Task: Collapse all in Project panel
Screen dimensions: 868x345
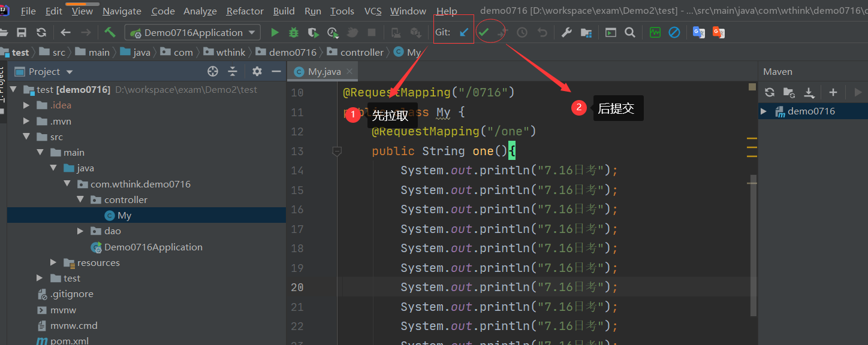Action: tap(233, 71)
